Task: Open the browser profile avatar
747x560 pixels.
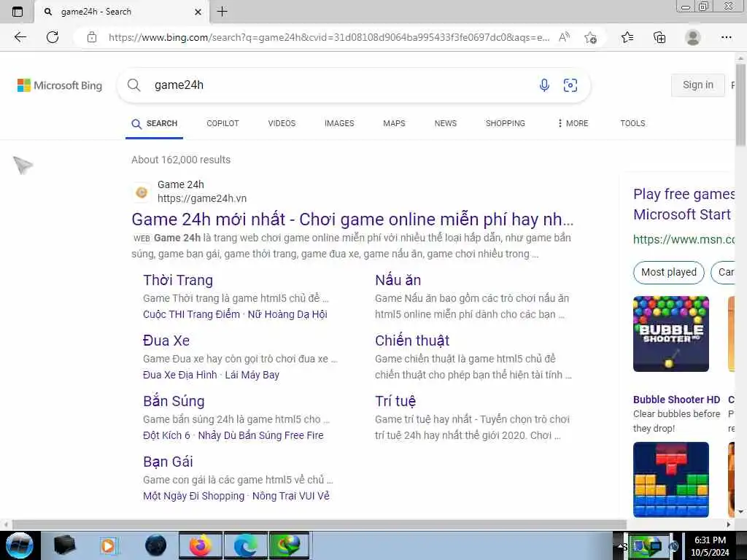Action: (x=693, y=37)
